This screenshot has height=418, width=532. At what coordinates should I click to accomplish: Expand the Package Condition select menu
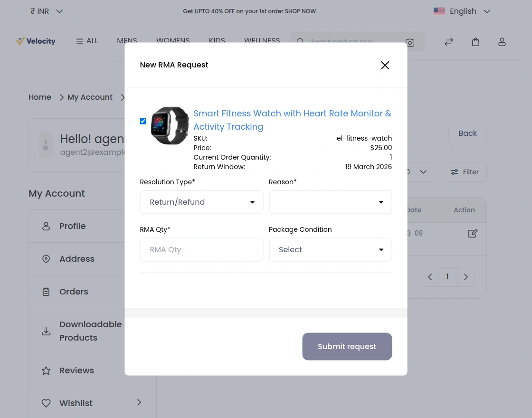(x=330, y=250)
